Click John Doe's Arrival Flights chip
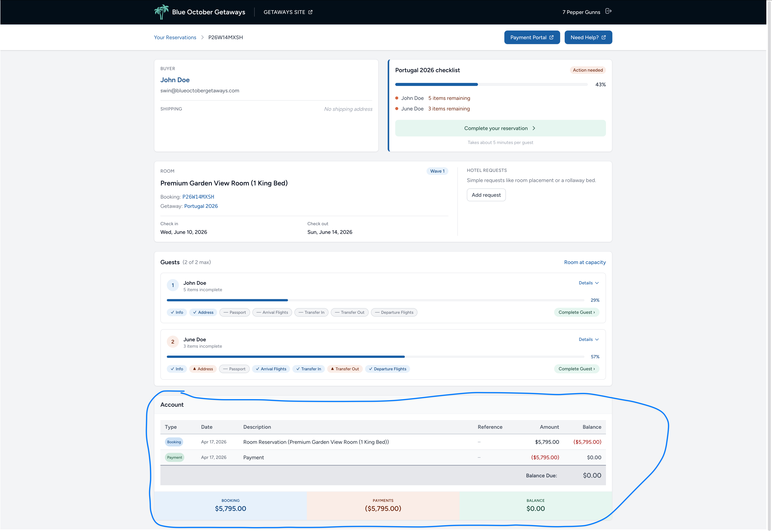The width and height of the screenshot is (772, 532). pos(272,313)
